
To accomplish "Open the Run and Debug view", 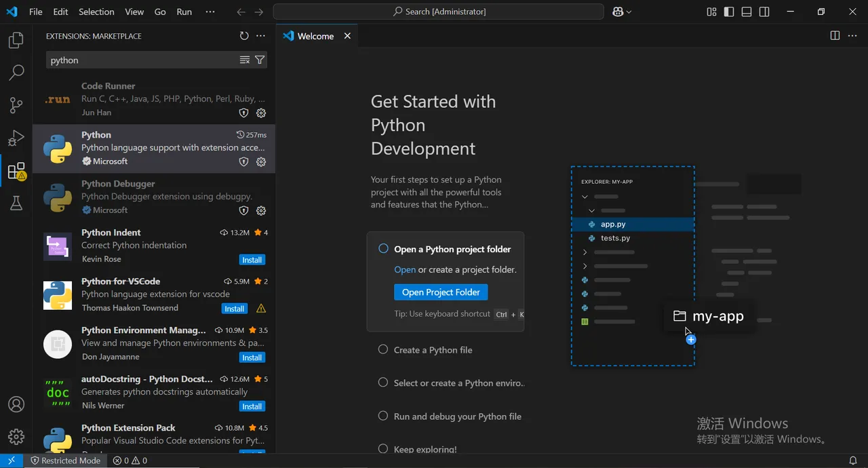I will click(16, 138).
